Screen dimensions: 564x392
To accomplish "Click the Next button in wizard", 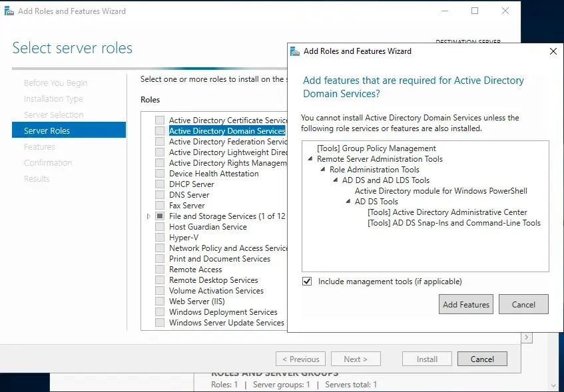I will pos(356,359).
